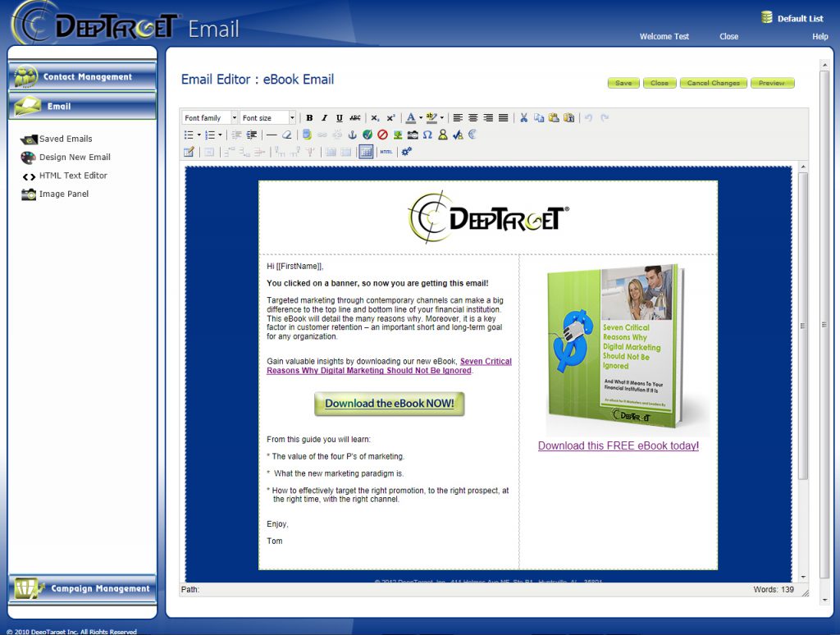Align text center
The image size is (840, 635).
click(473, 118)
